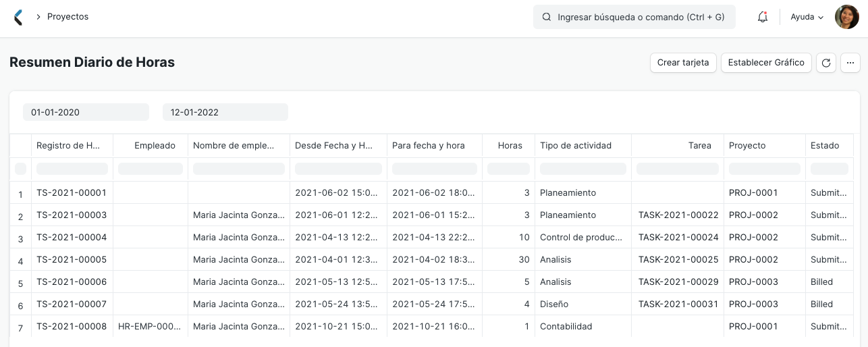Click the Diseño activity cell
The image size is (868, 347).
click(583, 304)
